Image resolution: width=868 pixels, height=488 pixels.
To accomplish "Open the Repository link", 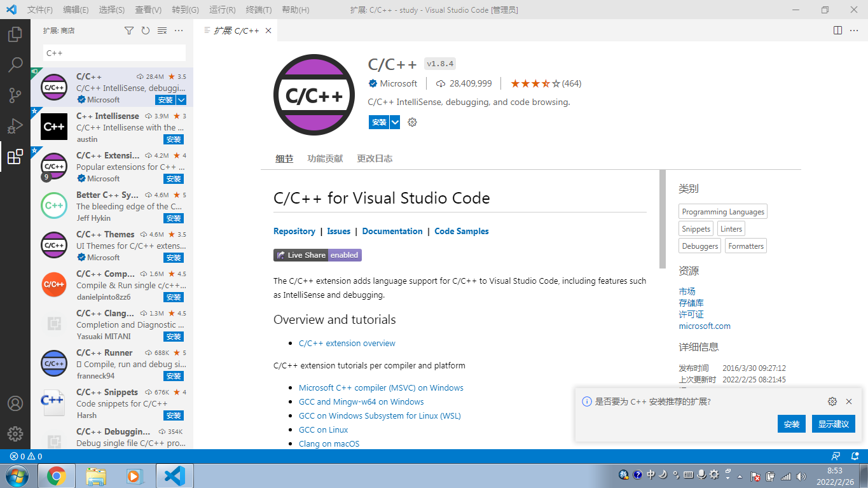I will (x=294, y=231).
